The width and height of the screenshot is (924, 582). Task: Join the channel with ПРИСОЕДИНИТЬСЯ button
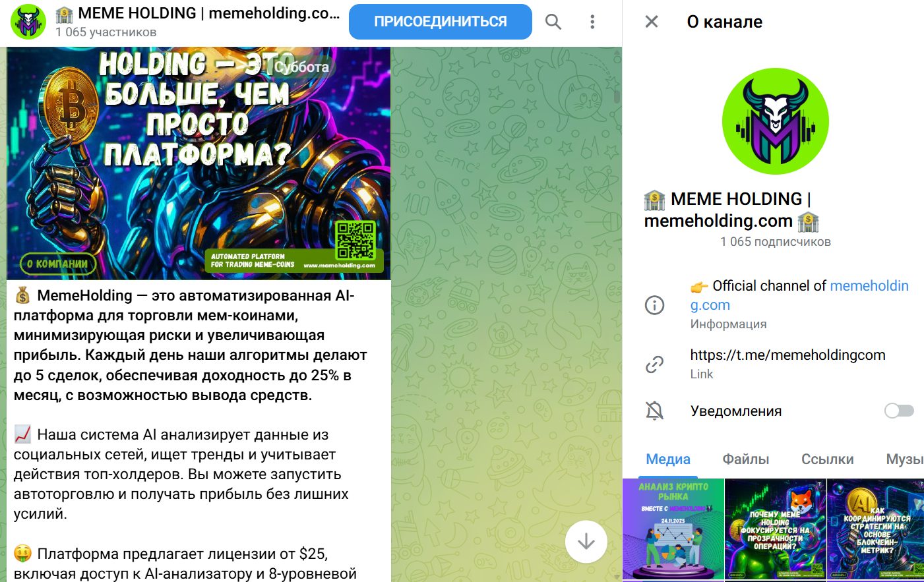[x=441, y=22]
